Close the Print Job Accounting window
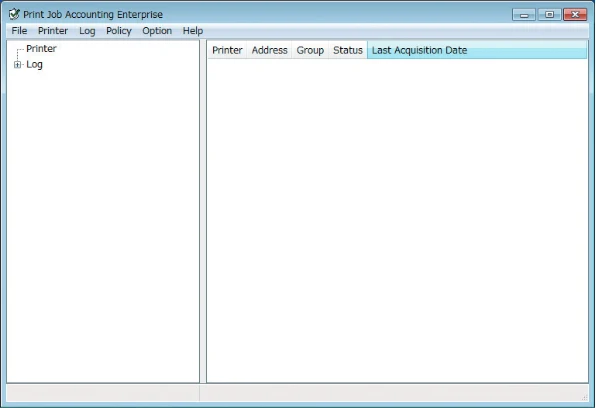The height and width of the screenshot is (408, 596). (x=575, y=14)
